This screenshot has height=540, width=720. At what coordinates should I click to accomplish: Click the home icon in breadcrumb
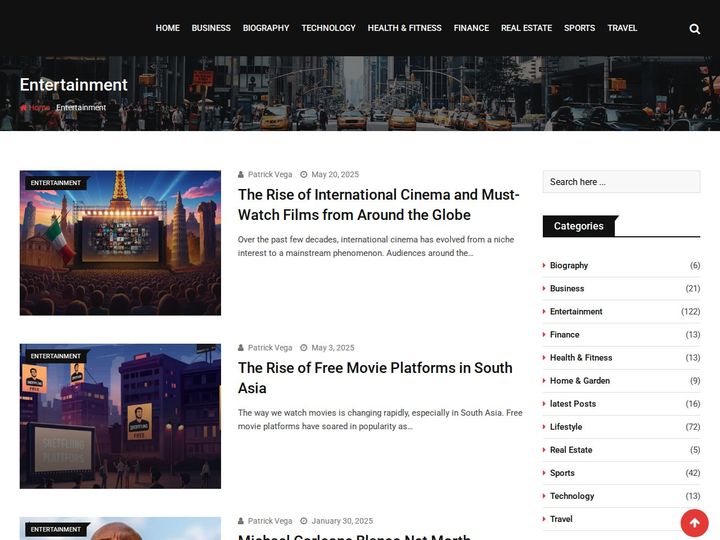[23, 107]
